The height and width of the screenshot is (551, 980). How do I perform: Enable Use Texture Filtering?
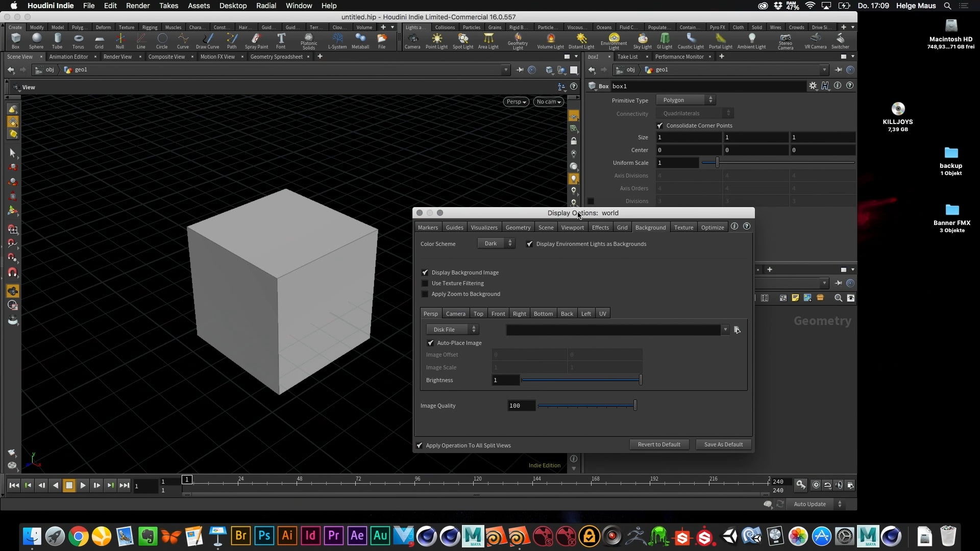[425, 283]
